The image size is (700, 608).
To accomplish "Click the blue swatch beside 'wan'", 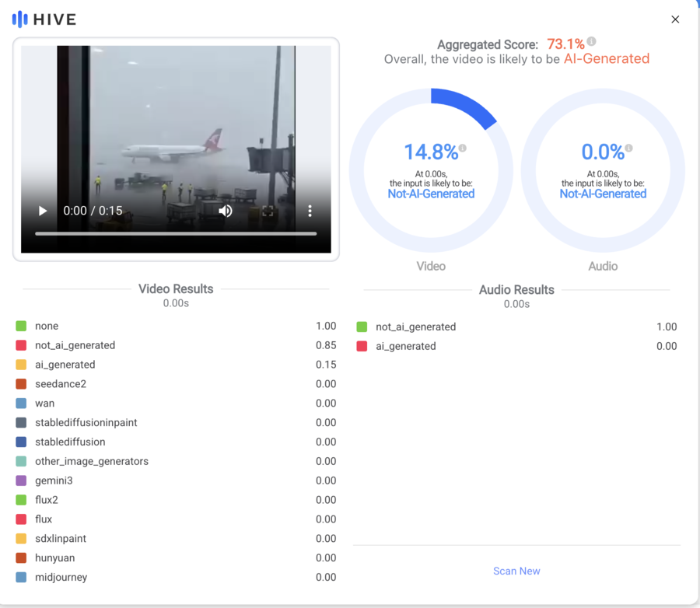I will tap(21, 403).
